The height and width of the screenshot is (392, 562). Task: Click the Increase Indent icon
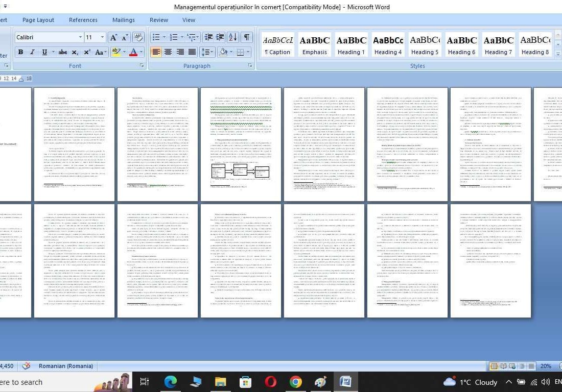click(x=220, y=37)
